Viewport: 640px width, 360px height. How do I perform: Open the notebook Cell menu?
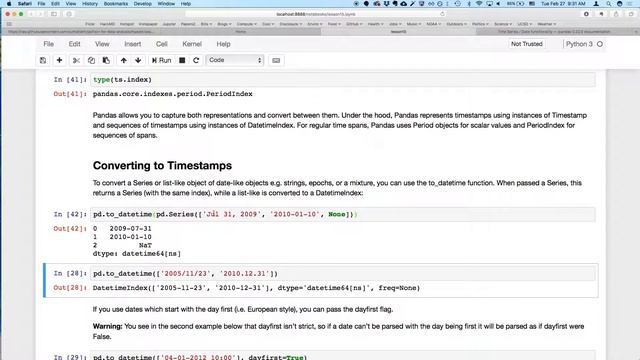[162, 44]
